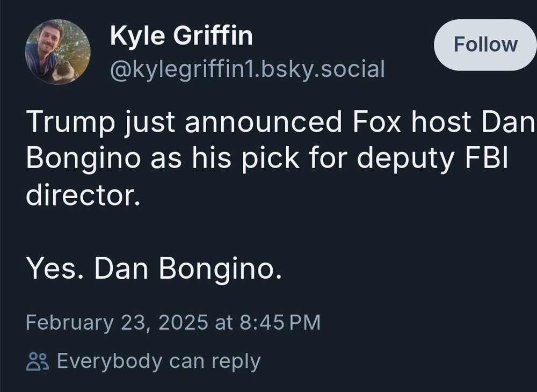Click the post's first paragraph text

tap(268, 159)
